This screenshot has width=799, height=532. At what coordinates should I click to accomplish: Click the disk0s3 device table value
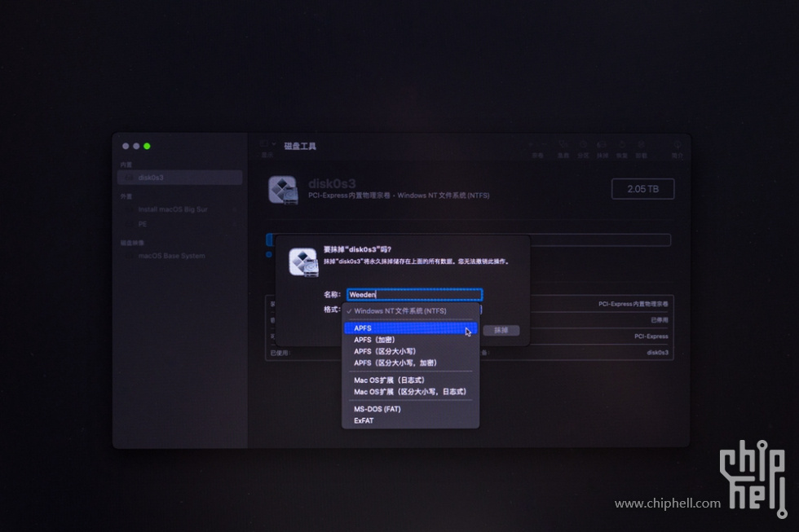coord(657,353)
